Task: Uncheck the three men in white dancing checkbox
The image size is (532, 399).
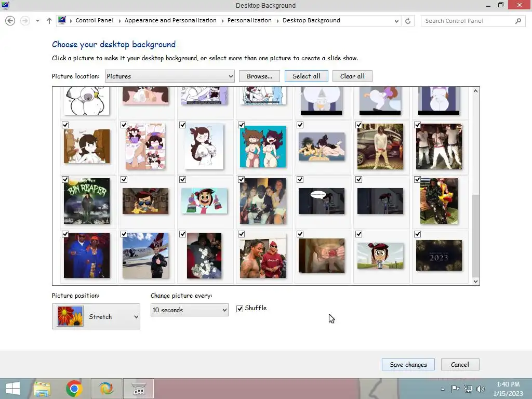Action: (x=417, y=125)
